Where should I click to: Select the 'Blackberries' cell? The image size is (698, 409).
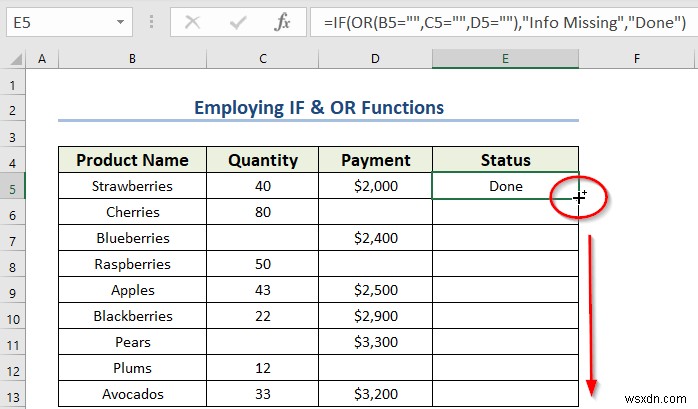pos(132,316)
